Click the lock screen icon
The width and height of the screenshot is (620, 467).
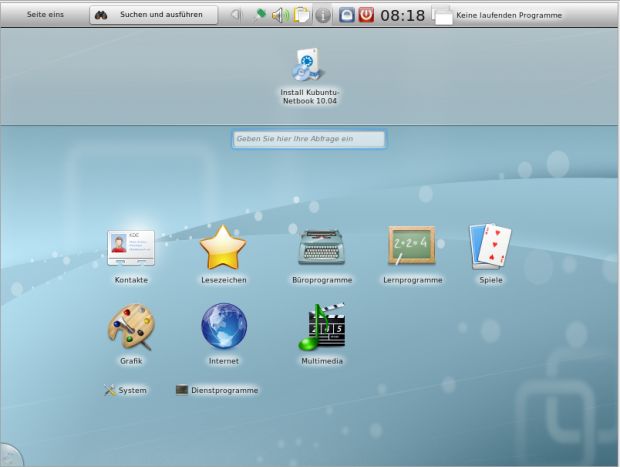coord(347,15)
